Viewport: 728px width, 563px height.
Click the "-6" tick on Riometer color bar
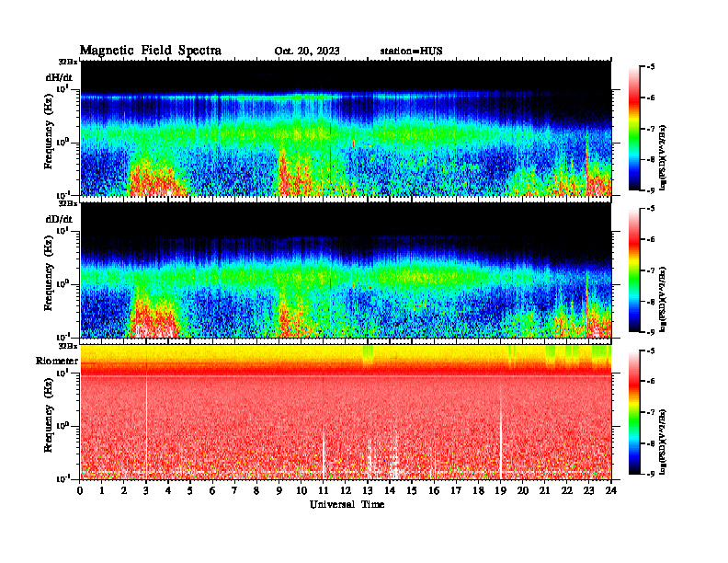(651, 382)
